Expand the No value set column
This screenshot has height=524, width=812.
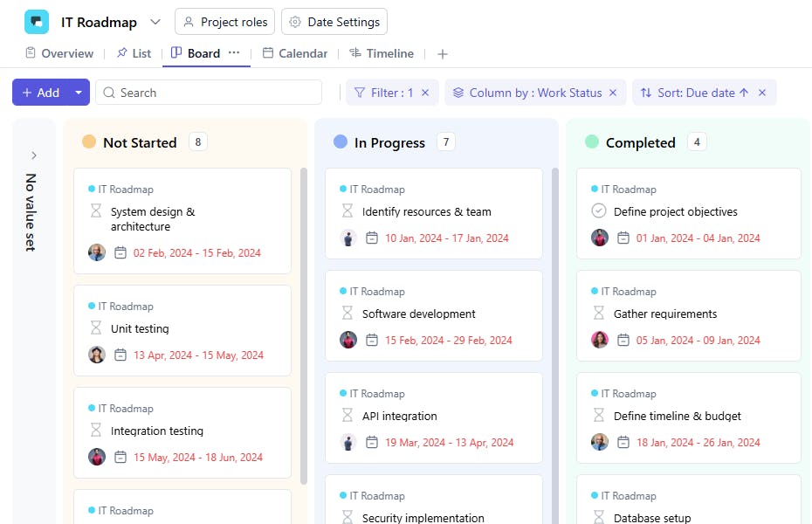click(34, 155)
